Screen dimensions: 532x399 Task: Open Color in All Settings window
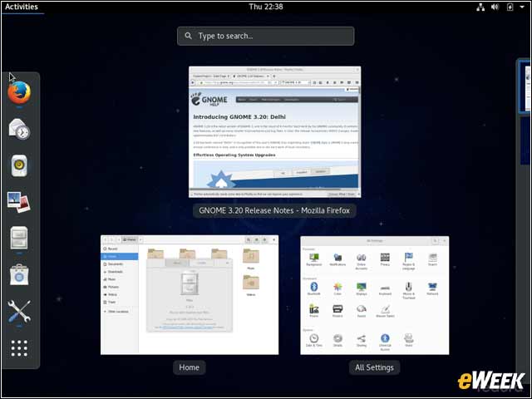337,288
